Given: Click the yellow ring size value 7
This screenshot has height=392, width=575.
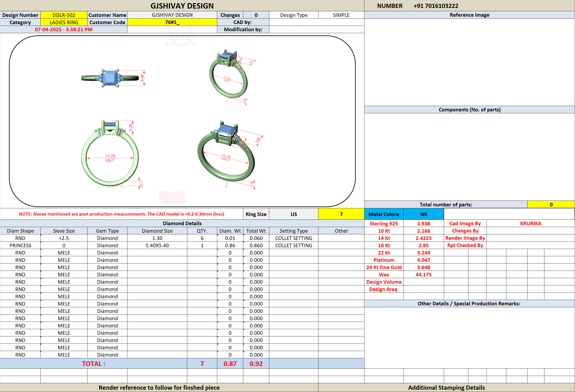Looking at the screenshot, I should pos(341,214).
